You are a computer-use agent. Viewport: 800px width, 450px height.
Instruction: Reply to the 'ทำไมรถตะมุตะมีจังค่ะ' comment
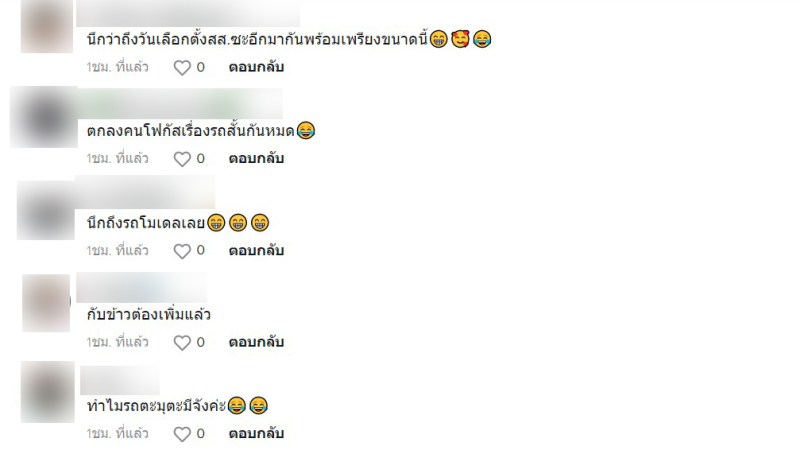[x=256, y=434]
